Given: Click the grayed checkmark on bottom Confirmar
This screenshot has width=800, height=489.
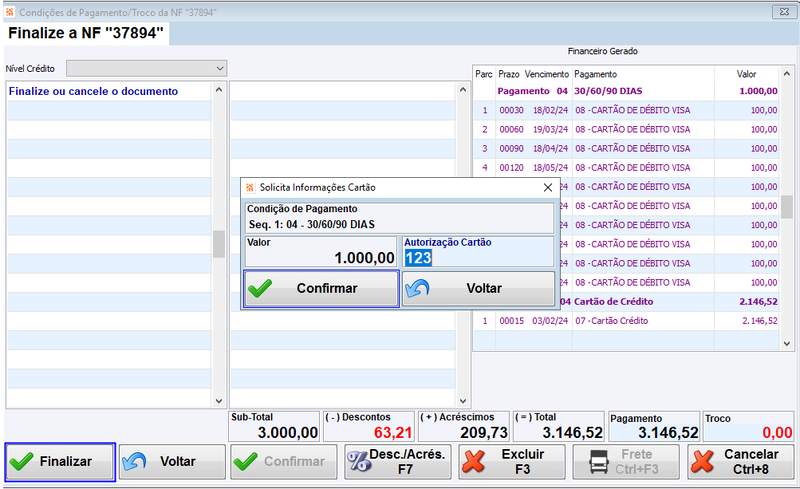Looking at the screenshot, I should pyautogui.click(x=245, y=461).
